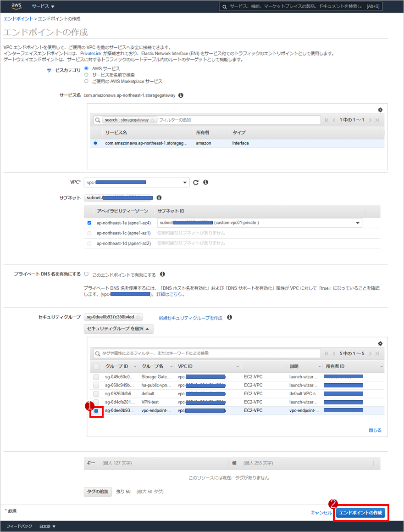Remove sg-0dee0b937c358b4ad security group chip
404x532 pixels.
(x=138, y=317)
